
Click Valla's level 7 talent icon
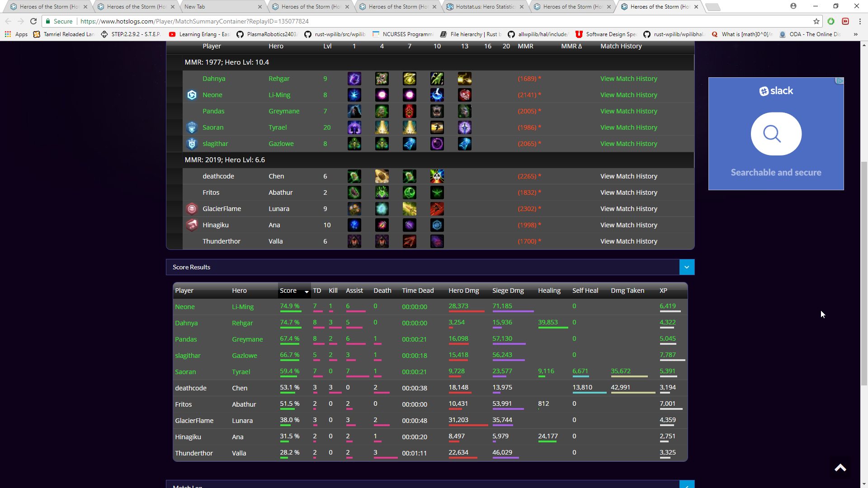[x=410, y=241]
